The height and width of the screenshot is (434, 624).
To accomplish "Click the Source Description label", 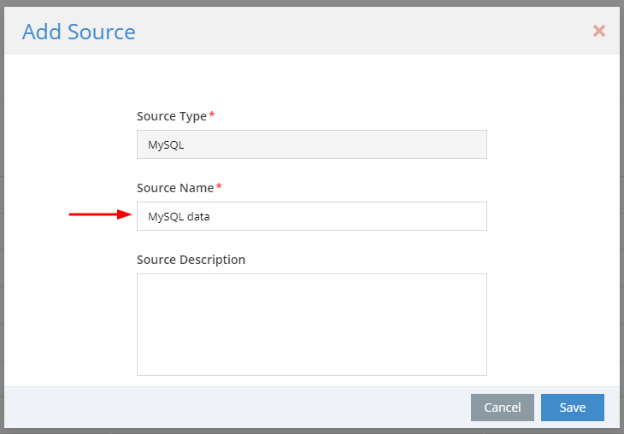I will (191, 260).
